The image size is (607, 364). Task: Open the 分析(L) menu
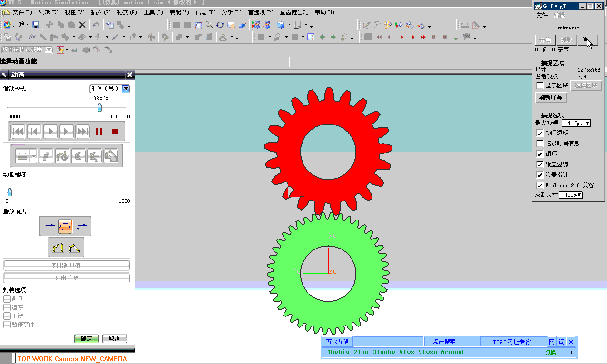click(x=231, y=12)
